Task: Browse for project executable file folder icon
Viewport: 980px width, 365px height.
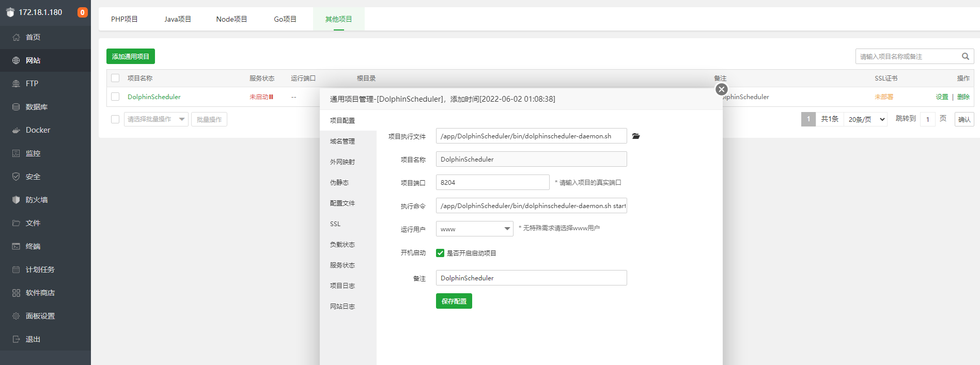Action: click(636, 136)
